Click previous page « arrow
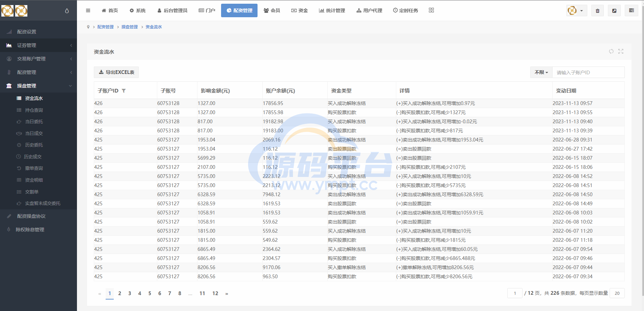This screenshot has width=644, height=311. click(100, 293)
